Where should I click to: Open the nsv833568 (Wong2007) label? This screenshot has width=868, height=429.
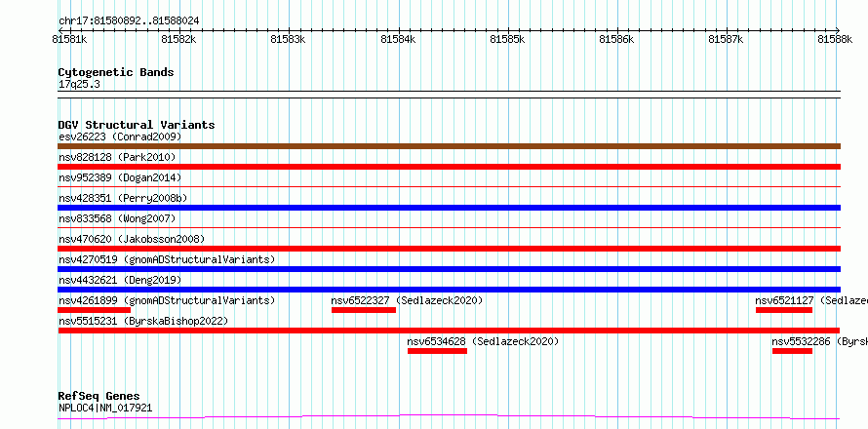click(x=117, y=218)
